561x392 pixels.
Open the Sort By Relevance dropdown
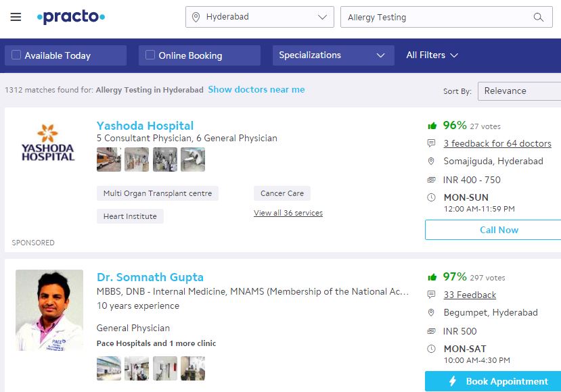519,91
